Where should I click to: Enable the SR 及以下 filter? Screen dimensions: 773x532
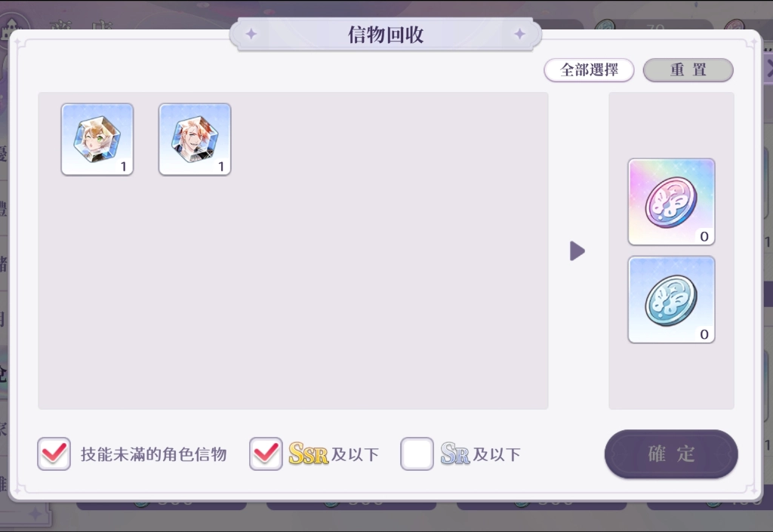point(417,454)
